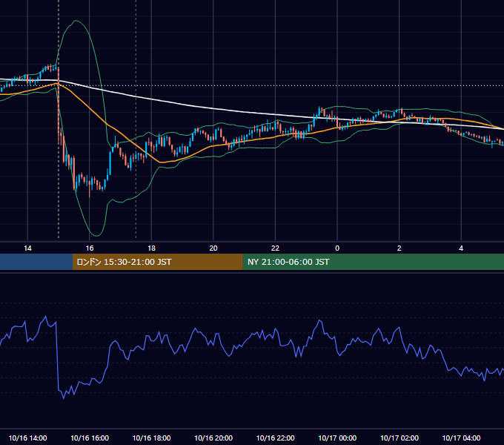Click the 10/16 14:00 label on oscillator axis
The width and height of the screenshot is (504, 445).
pyautogui.click(x=27, y=438)
